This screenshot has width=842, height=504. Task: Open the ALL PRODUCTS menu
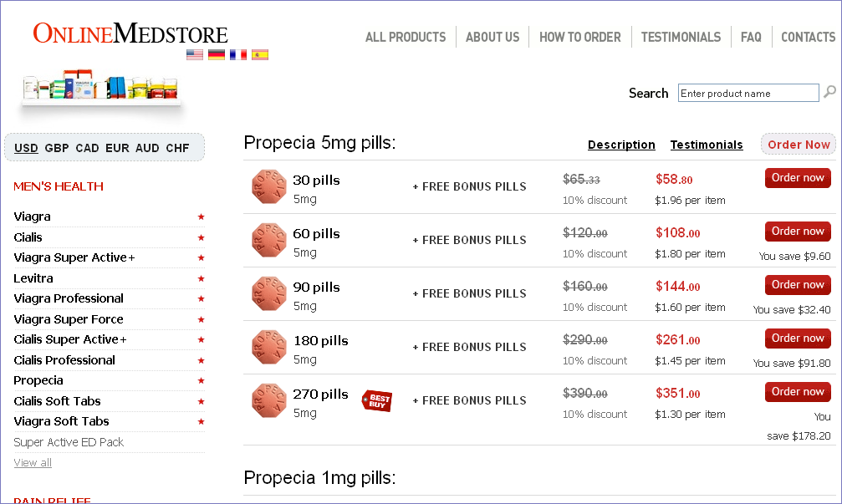point(406,37)
